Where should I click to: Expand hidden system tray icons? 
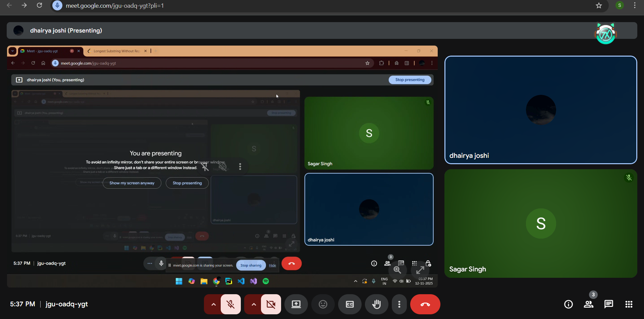coord(356,281)
